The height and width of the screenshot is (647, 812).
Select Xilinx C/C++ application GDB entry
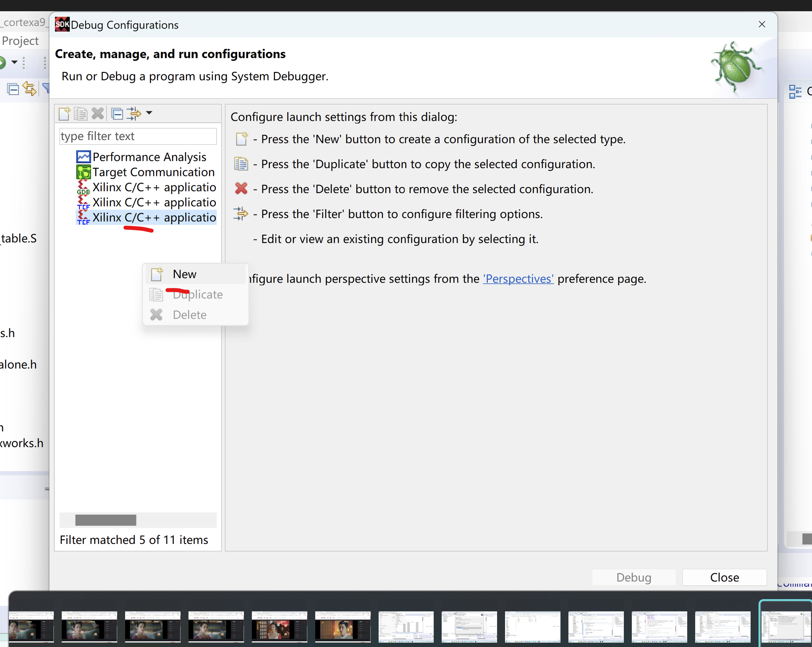click(x=147, y=187)
